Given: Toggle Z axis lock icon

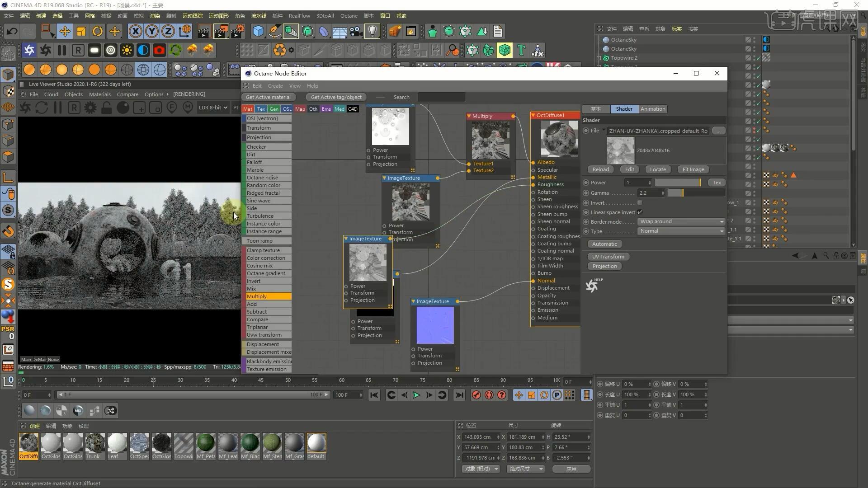Looking at the screenshot, I should click(x=168, y=31).
